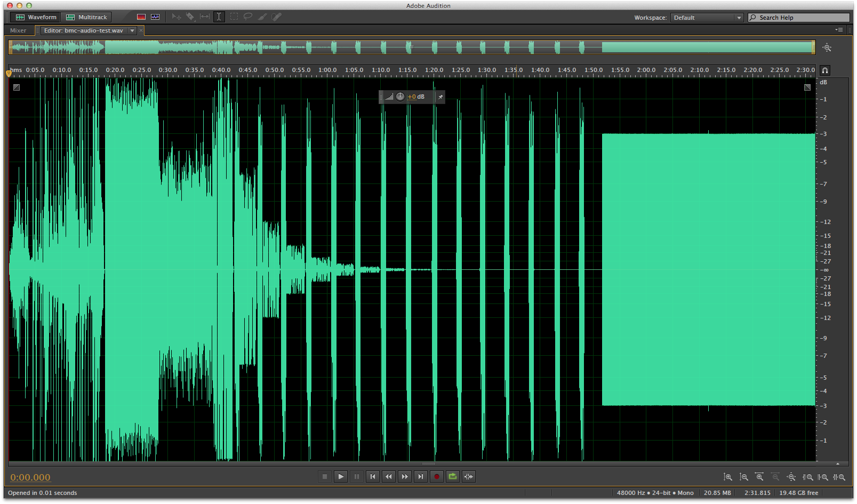Show the spectral pitch display

coord(155,17)
